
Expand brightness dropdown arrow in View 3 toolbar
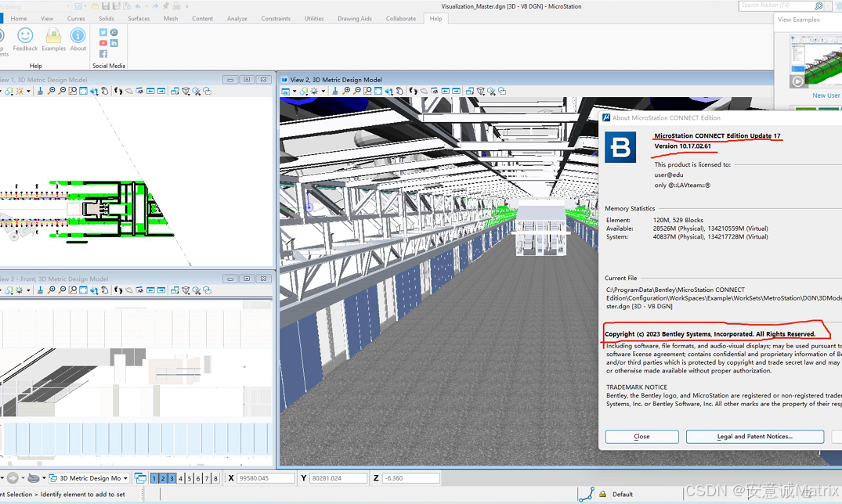pyautogui.click(x=28, y=290)
